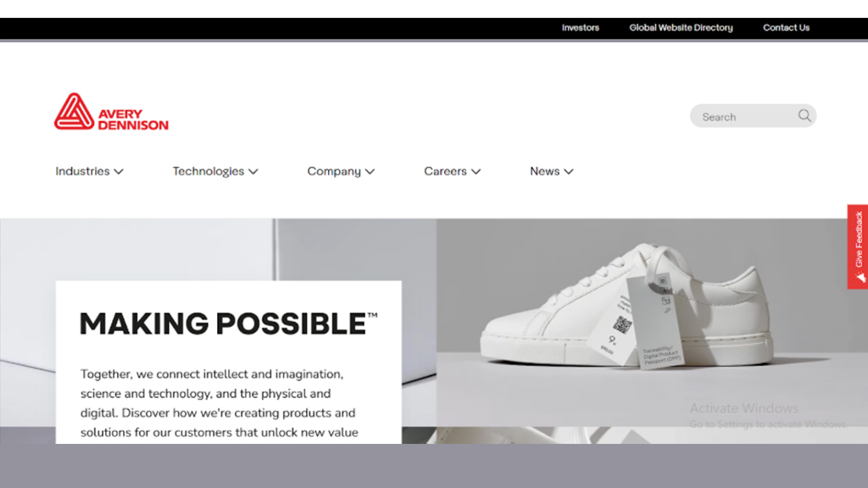This screenshot has width=868, height=488.
Task: Open the Technologies menu
Action: pyautogui.click(x=209, y=171)
